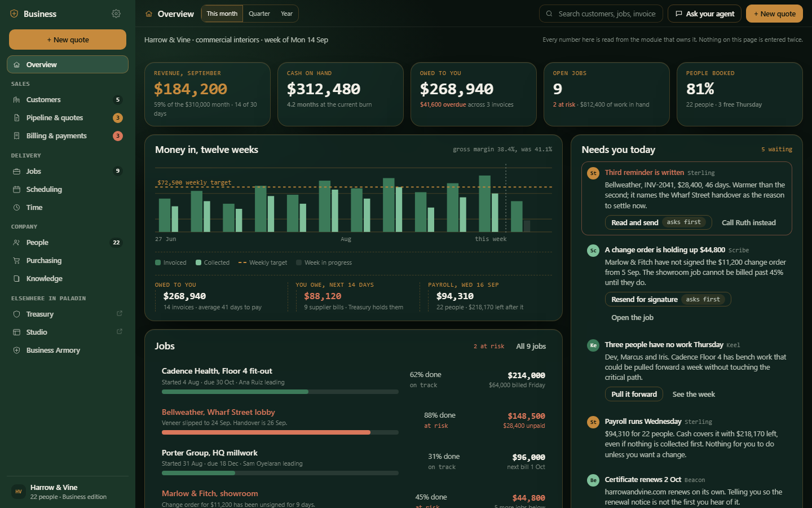Click the St avatar on Third reminder card

(x=593, y=173)
